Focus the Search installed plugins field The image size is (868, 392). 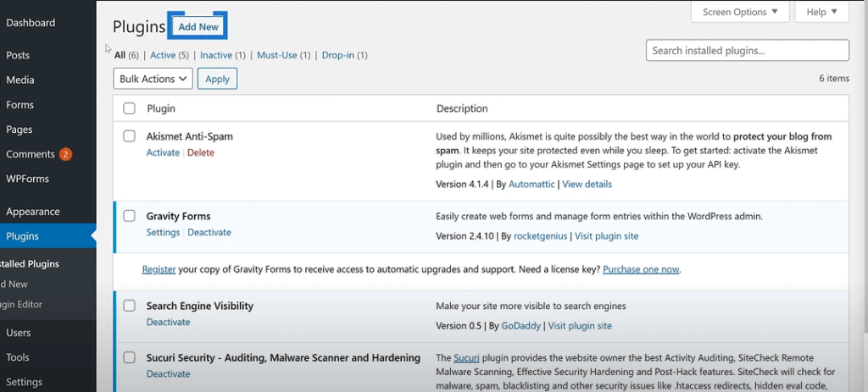747,51
